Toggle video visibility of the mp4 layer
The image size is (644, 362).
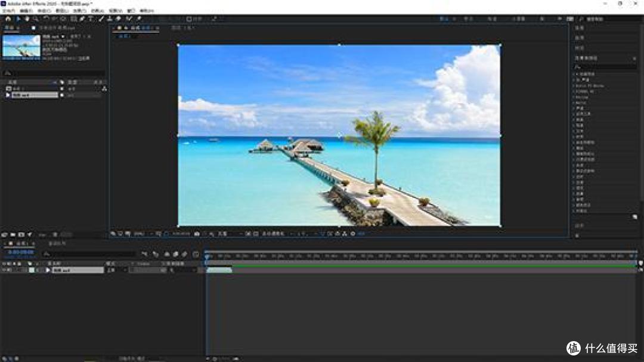(4, 270)
